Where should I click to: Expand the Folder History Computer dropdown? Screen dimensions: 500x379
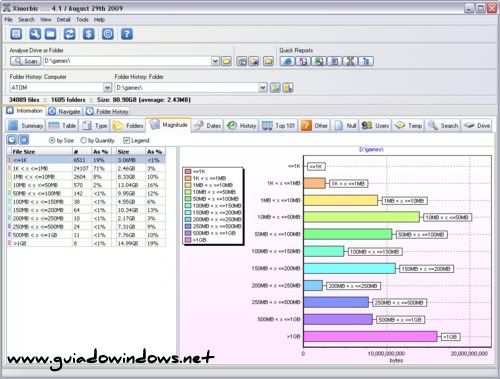[107, 88]
